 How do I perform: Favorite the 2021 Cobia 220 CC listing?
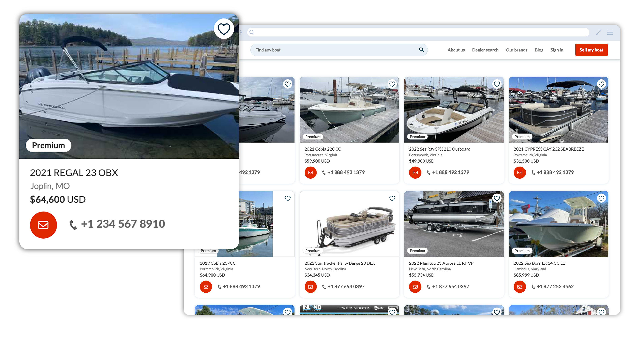pyautogui.click(x=392, y=84)
